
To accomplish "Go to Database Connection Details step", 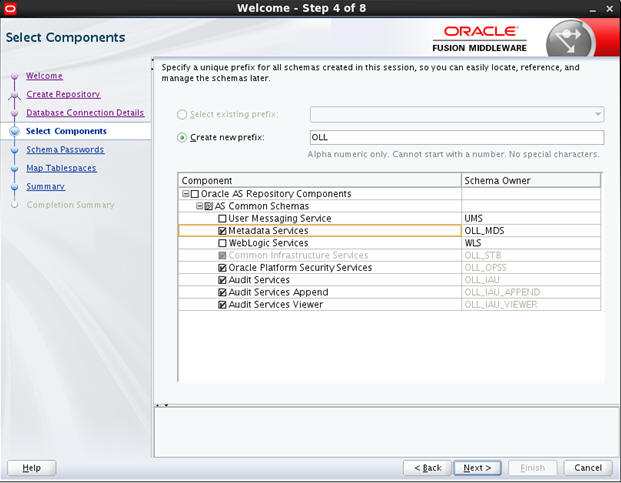I will (85, 112).
